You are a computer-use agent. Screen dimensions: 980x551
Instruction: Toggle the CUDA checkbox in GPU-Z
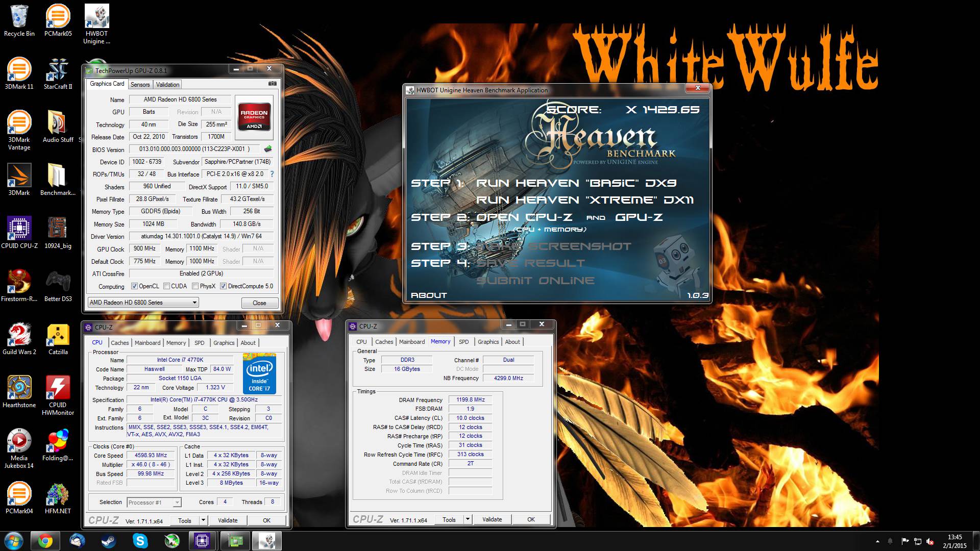(x=166, y=286)
